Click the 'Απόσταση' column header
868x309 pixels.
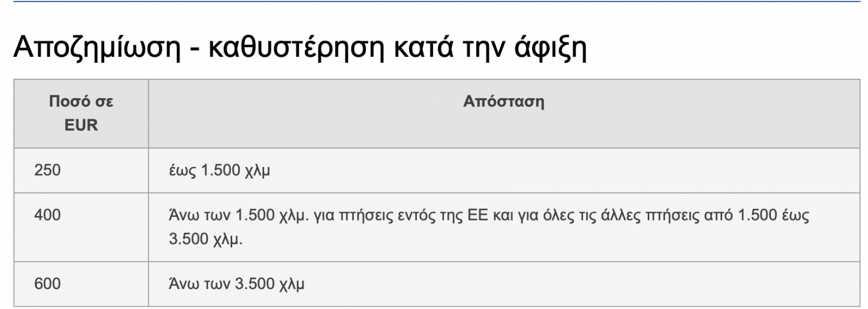click(x=503, y=101)
